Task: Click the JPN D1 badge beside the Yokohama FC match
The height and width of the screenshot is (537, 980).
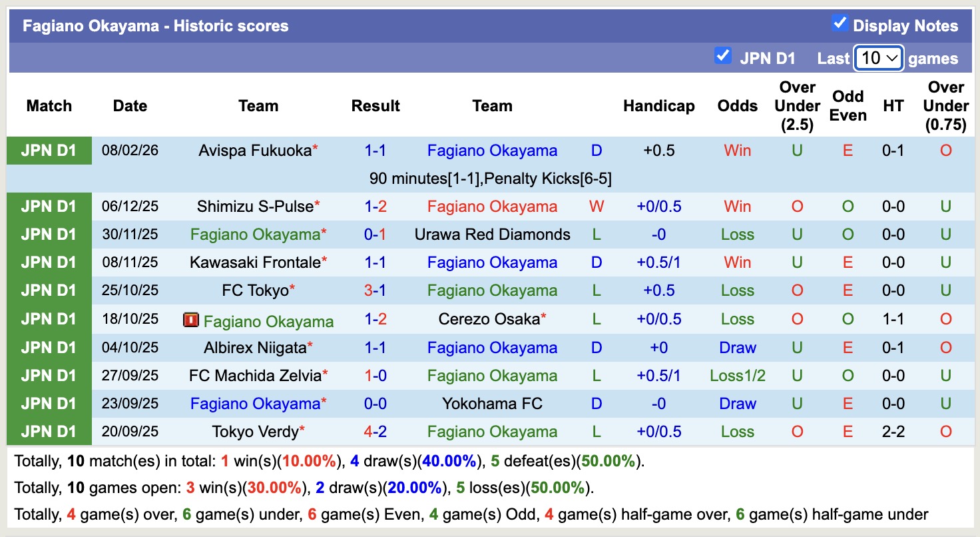Action: [x=49, y=403]
